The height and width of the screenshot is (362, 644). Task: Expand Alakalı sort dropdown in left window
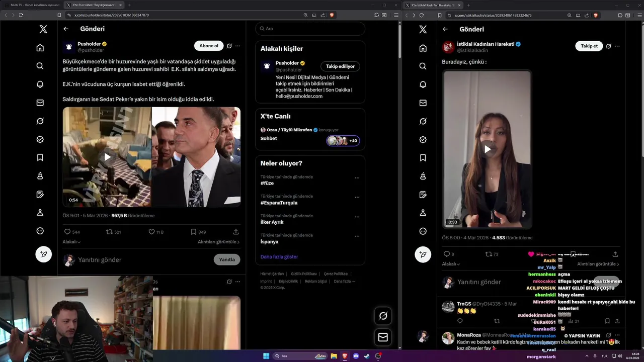point(71,242)
